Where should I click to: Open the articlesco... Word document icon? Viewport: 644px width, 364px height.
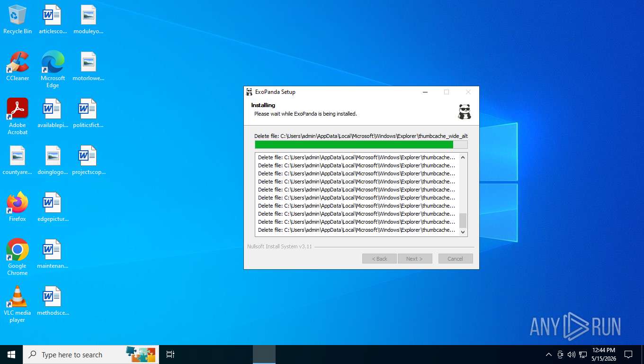tap(53, 19)
